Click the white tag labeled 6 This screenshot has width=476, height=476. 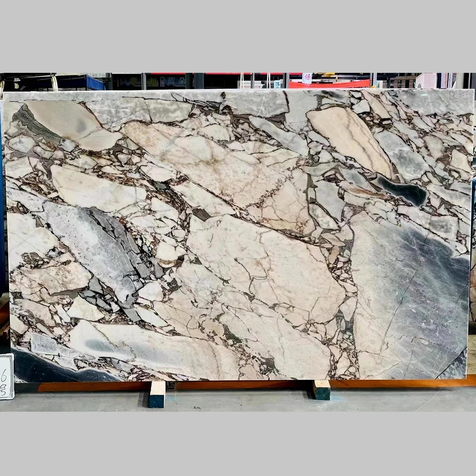pyautogui.click(x=7, y=377)
